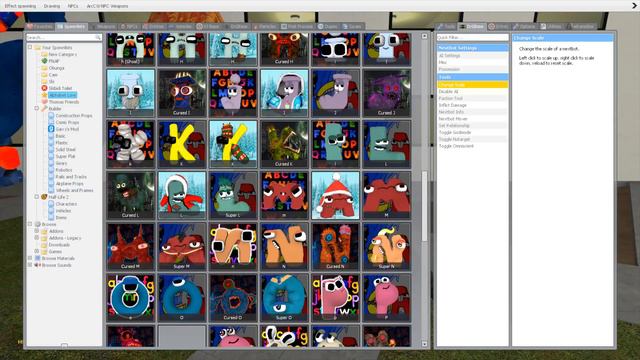Image resolution: width=640 pixels, height=360 pixels.
Task: Select the Inflict Damage tool
Action: [473, 105]
